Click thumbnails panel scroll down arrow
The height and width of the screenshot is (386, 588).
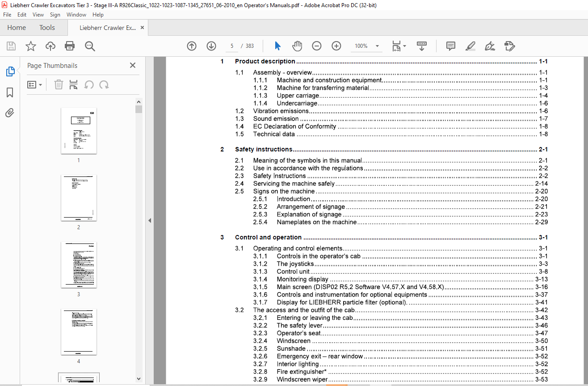139,379
